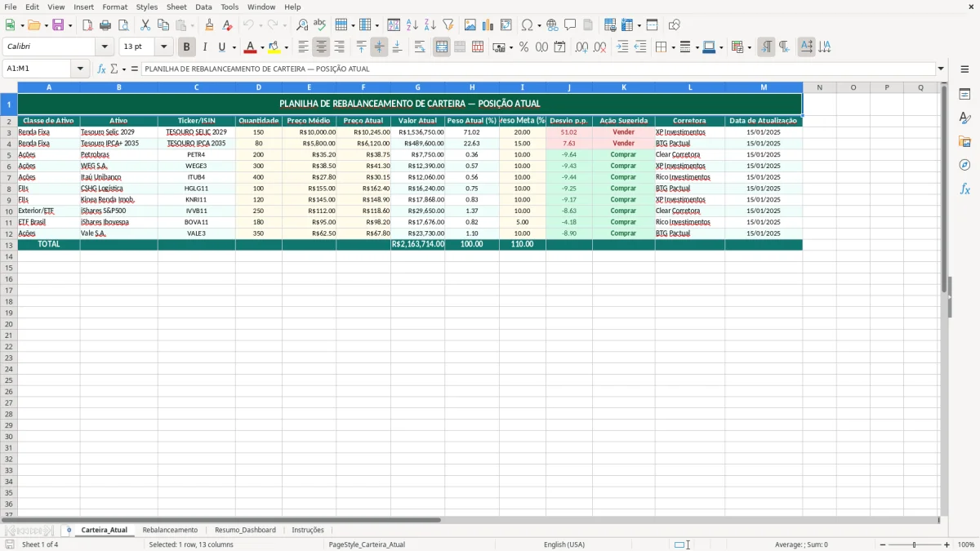
Task: Sort ascending A to Z
Action: pyautogui.click(x=412, y=25)
